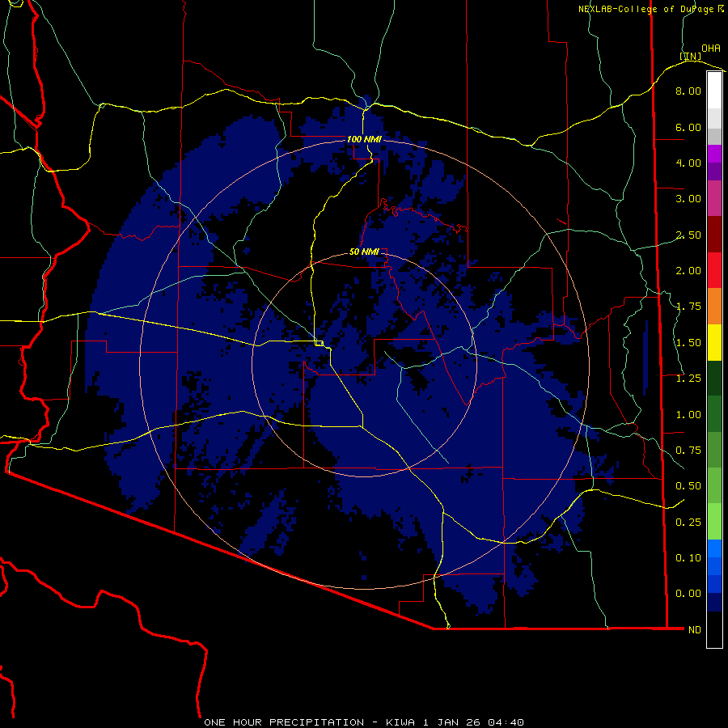728x728 pixels.
Task: Click the 1.00 legend value
Action: (688, 415)
